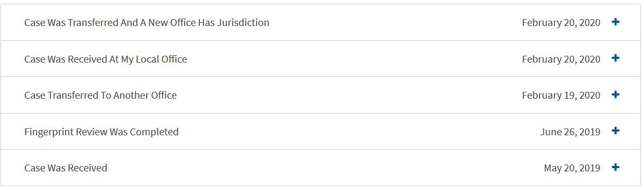Click February 20, 2020 date on Local Office row
The height and width of the screenshot is (191, 644).
coord(561,59)
